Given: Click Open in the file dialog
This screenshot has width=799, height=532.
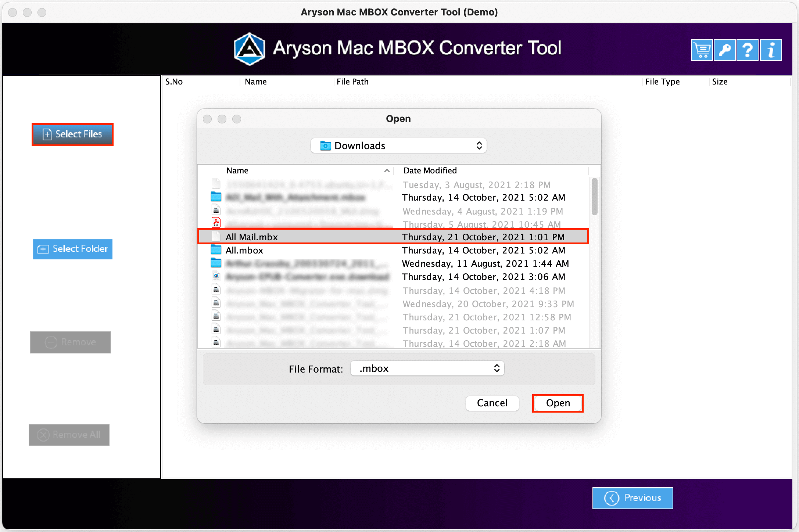Looking at the screenshot, I should pos(558,403).
